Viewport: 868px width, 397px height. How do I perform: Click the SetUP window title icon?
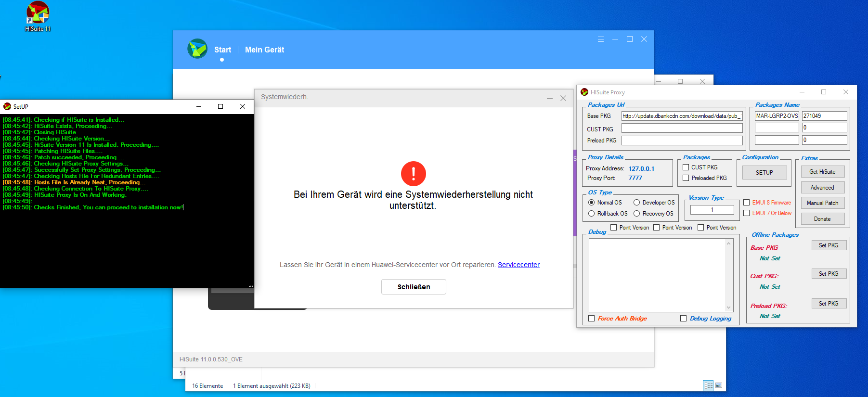(7, 106)
